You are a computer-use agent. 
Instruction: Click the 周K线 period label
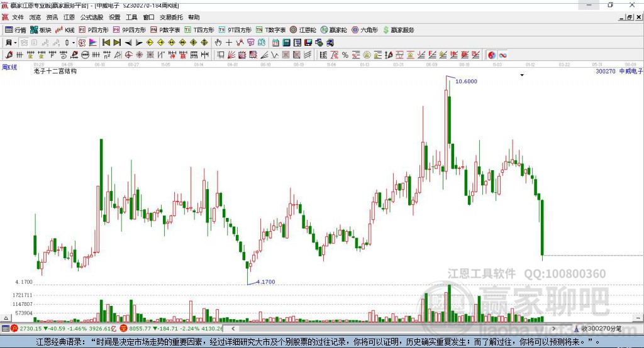(x=9, y=67)
